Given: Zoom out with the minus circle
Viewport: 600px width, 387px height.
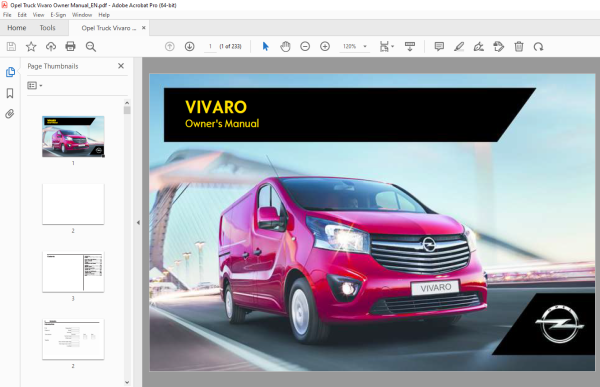Looking at the screenshot, I should click(305, 47).
